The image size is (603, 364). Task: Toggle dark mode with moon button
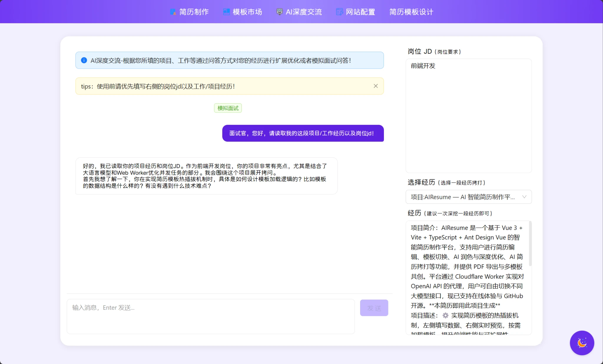(582, 343)
